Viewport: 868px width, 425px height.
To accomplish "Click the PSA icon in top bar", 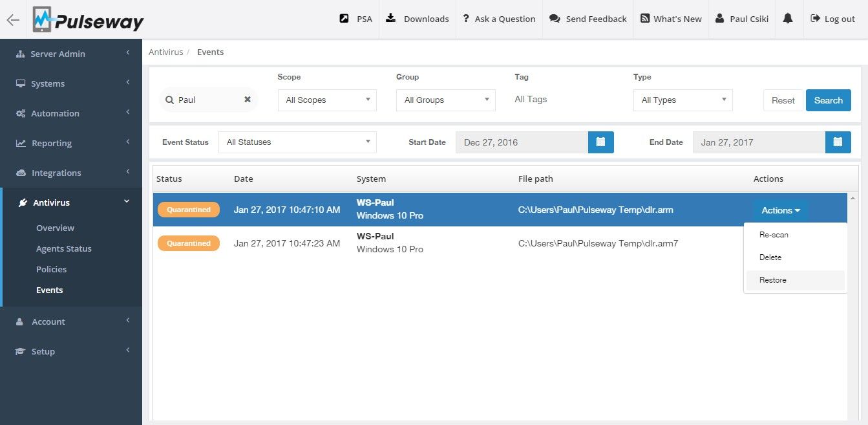I will click(344, 19).
